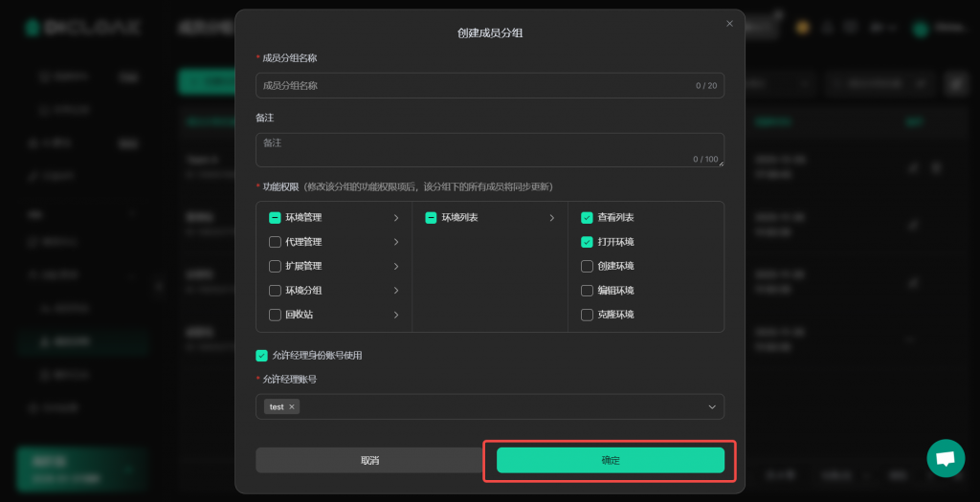Focus the 成员分组名称 input field

point(474,86)
